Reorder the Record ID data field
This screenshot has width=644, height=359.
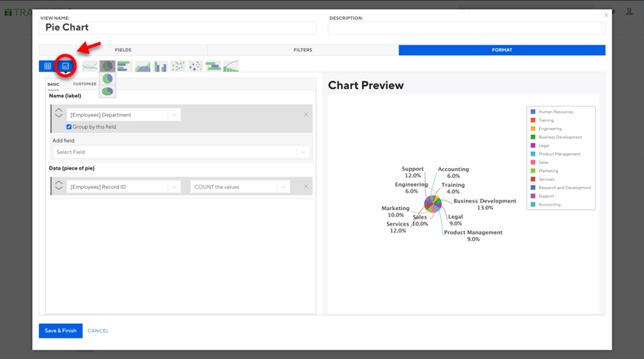[x=59, y=186]
